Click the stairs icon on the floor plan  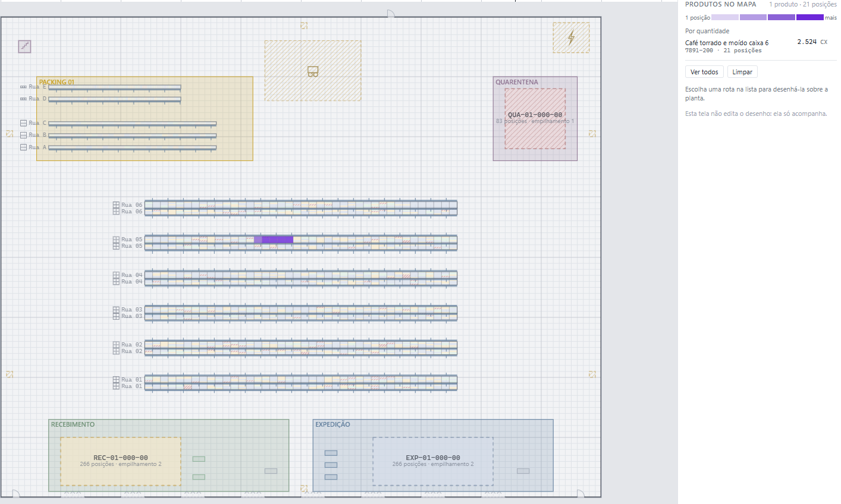(x=24, y=46)
